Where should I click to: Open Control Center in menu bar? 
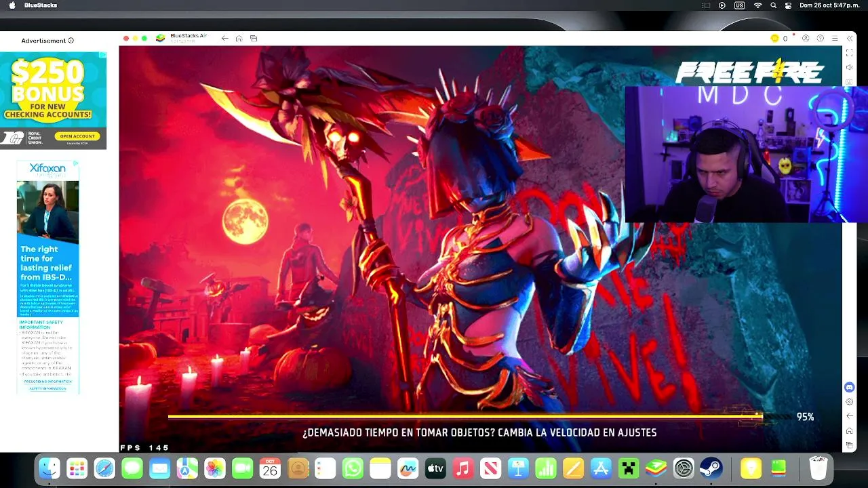(x=788, y=5)
